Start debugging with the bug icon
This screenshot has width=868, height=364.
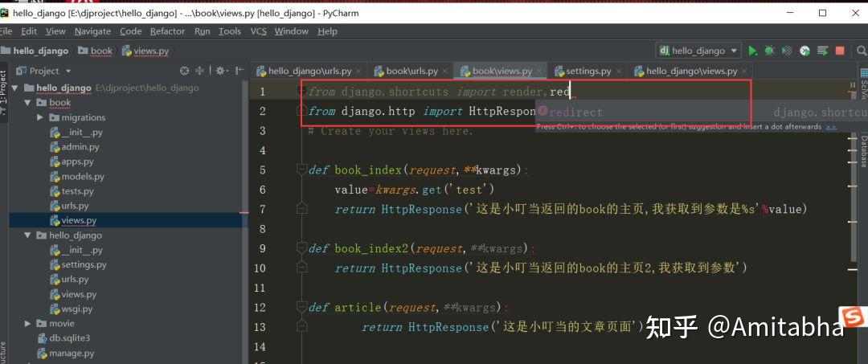click(x=769, y=51)
